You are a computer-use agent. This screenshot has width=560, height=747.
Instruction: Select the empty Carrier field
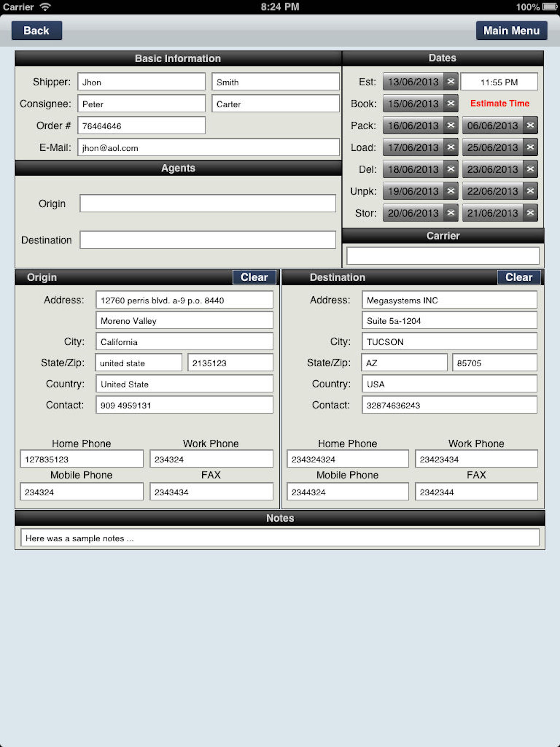(x=443, y=256)
